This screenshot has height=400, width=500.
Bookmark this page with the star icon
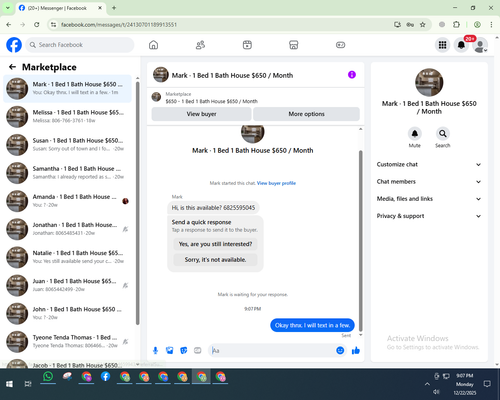423,24
